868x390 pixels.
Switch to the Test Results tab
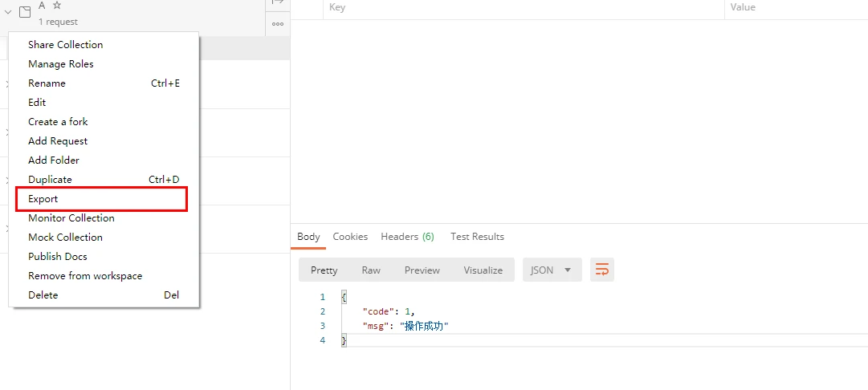coord(477,237)
